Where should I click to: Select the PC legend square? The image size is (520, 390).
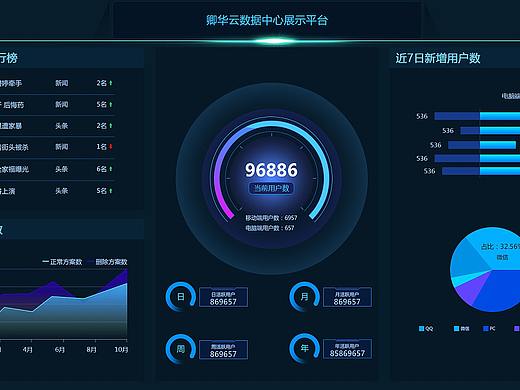point(486,329)
